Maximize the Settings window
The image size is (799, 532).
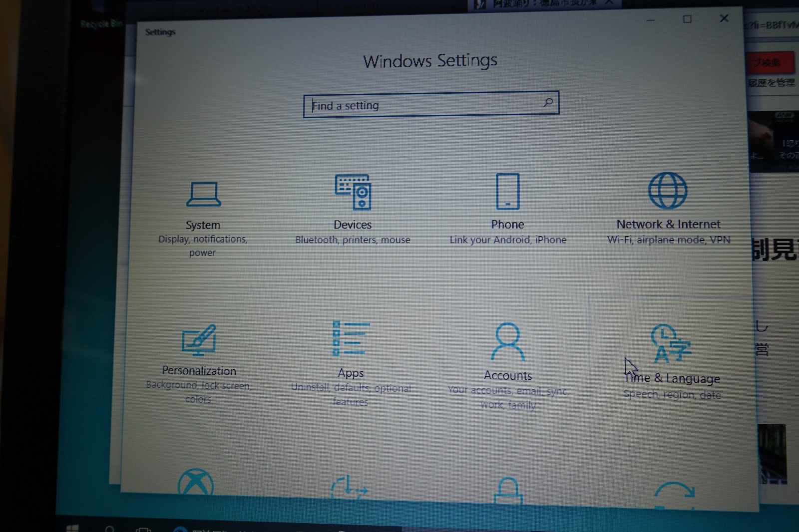click(687, 19)
